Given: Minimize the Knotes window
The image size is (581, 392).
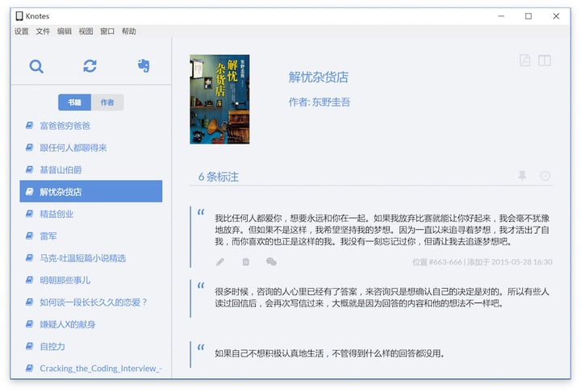Looking at the screenshot, I should pos(501,16).
